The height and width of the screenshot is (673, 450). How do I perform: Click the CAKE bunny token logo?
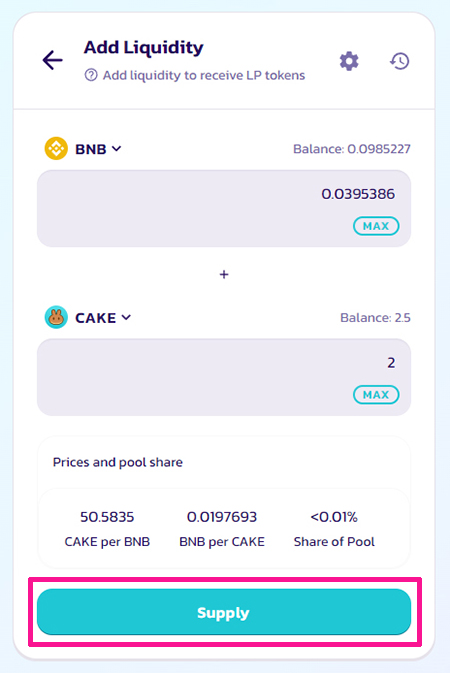(x=56, y=317)
